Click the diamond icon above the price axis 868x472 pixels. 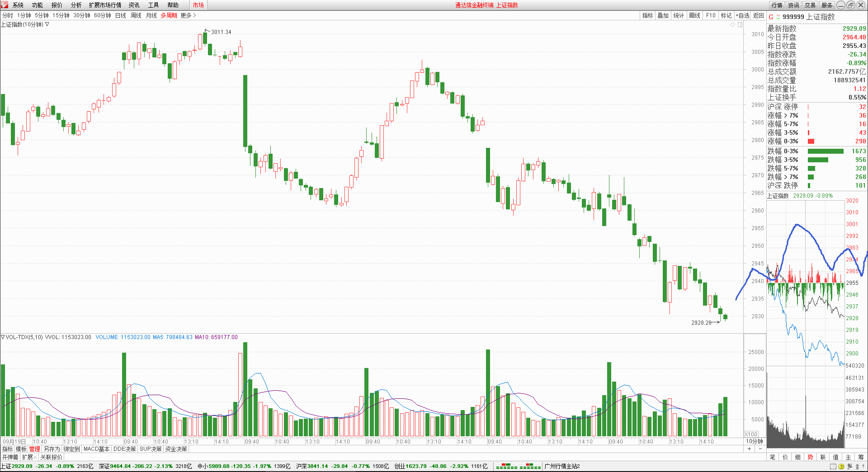(x=732, y=25)
